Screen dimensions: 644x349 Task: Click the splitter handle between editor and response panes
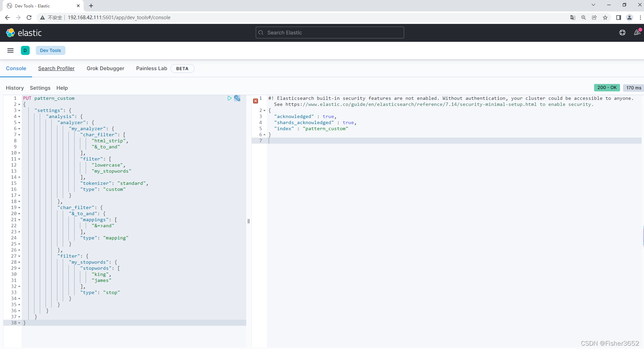coord(249,221)
